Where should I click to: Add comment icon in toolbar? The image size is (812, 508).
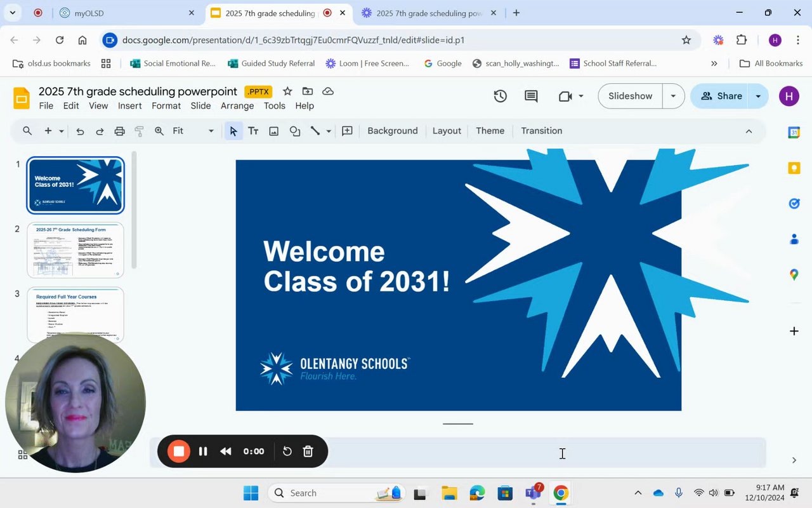[x=347, y=131]
